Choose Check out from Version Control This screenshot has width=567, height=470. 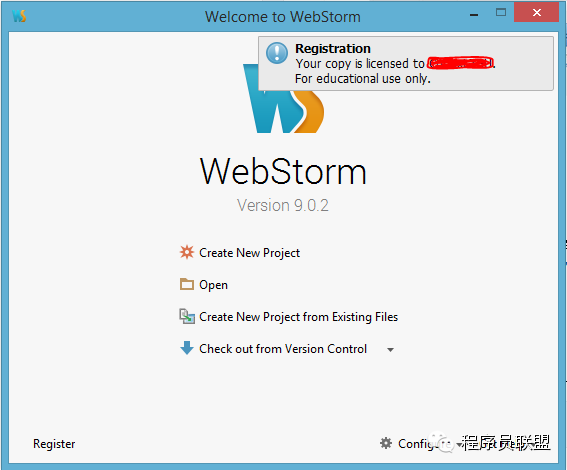[283, 349]
